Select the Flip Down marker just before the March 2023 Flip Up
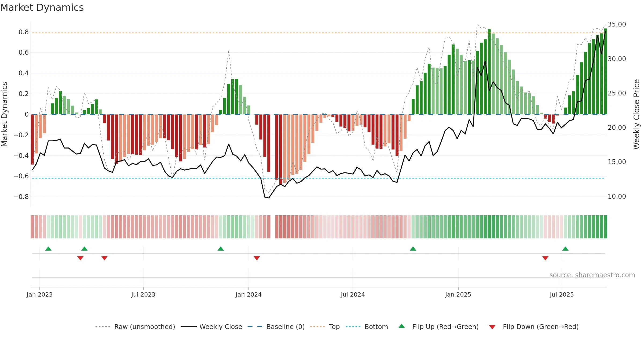Screen dimensions: 644x362 tap(80, 258)
